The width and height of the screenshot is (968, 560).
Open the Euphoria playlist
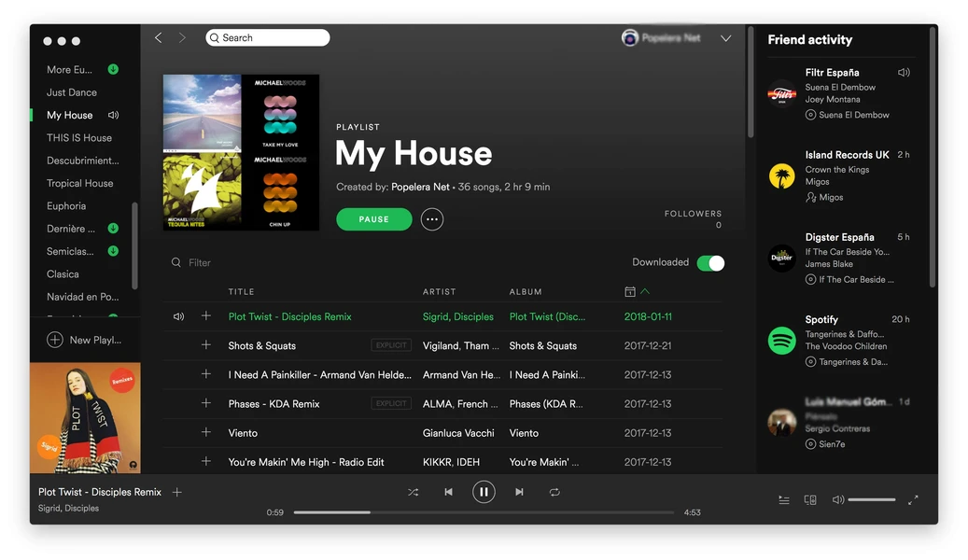66,206
